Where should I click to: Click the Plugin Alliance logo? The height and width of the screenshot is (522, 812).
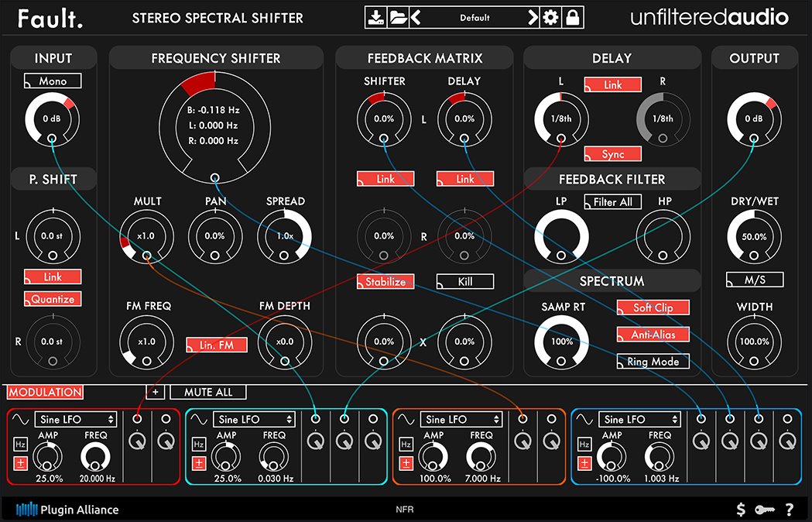pyautogui.click(x=67, y=509)
